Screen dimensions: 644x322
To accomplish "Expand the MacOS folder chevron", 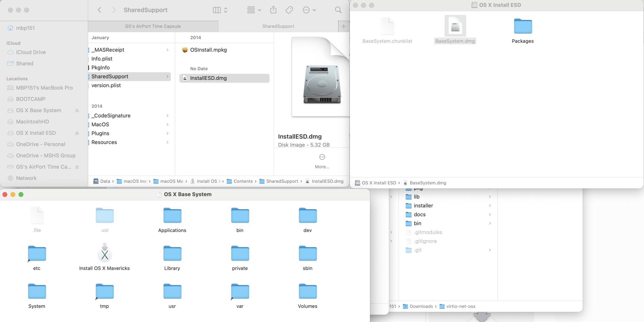I will (x=167, y=124).
